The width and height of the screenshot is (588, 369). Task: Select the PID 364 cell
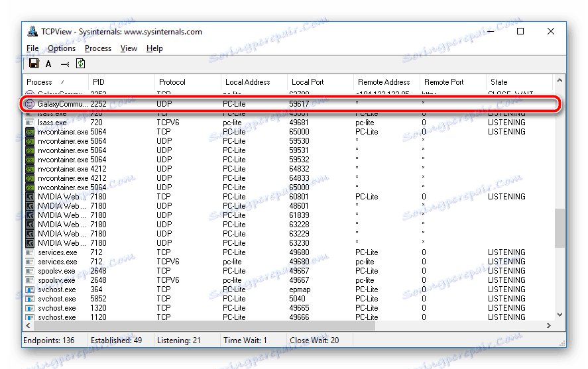point(96,290)
